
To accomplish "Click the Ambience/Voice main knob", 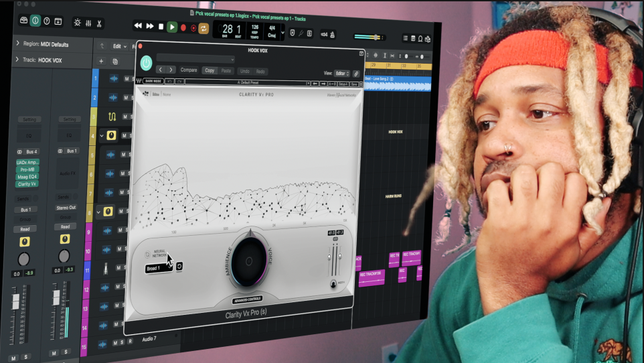I will pos(249,261).
